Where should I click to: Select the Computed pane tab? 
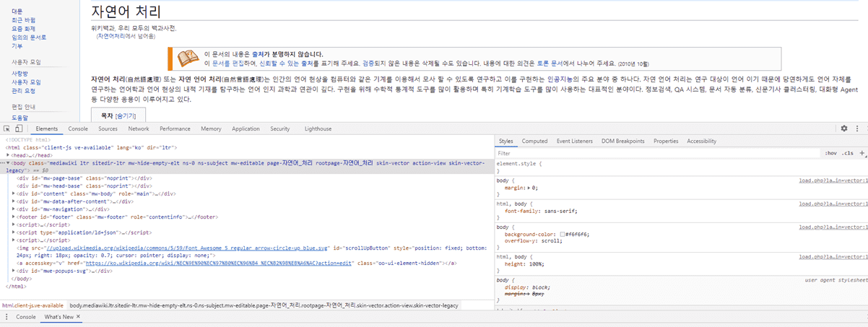tap(534, 141)
